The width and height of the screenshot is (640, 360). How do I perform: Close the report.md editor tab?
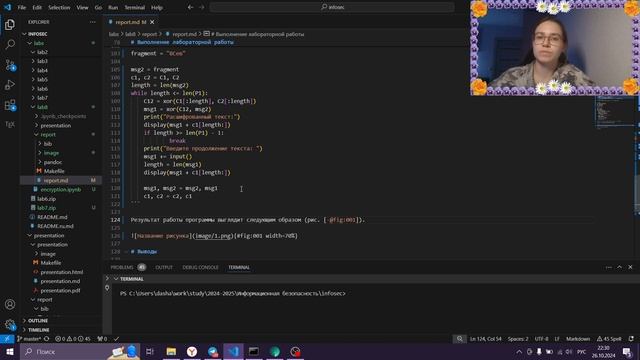click(x=152, y=22)
